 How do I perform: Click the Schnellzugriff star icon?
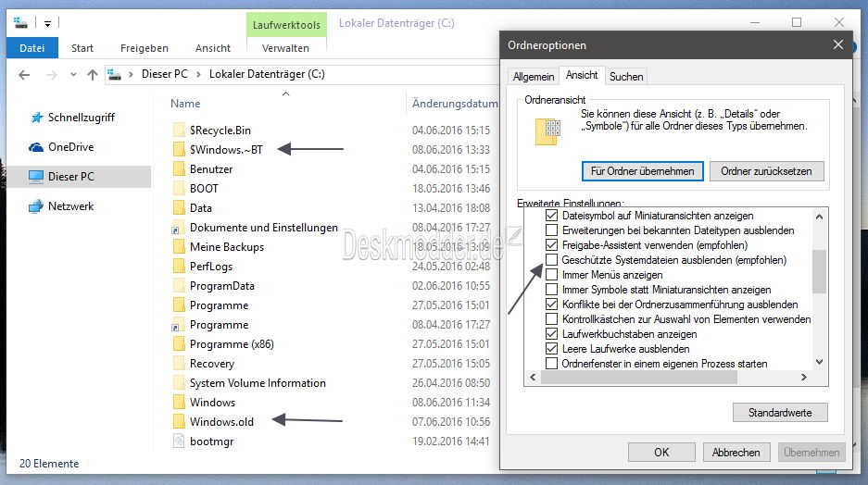[36, 118]
